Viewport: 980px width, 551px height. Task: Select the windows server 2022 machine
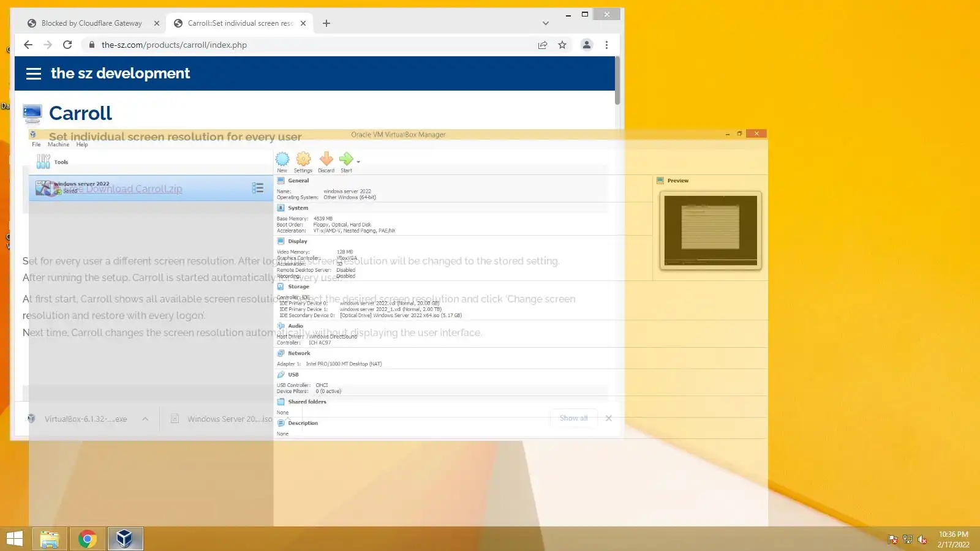coord(150,188)
